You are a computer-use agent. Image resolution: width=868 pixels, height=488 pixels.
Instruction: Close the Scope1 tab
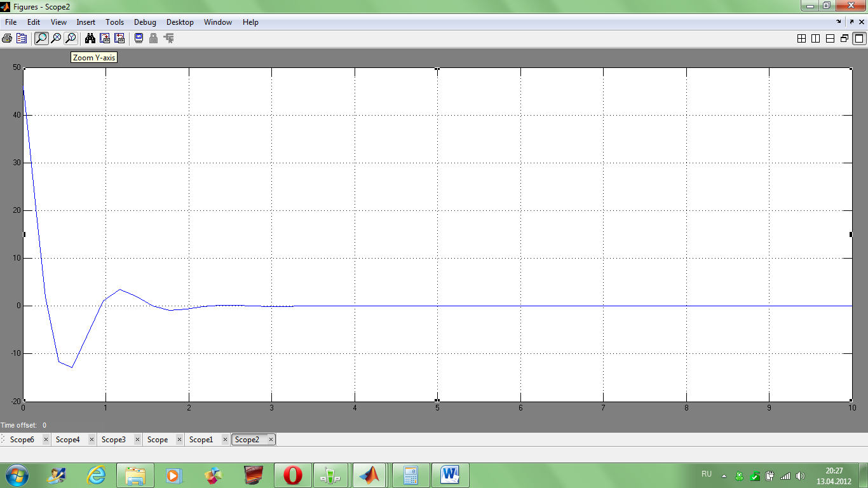[x=225, y=440]
